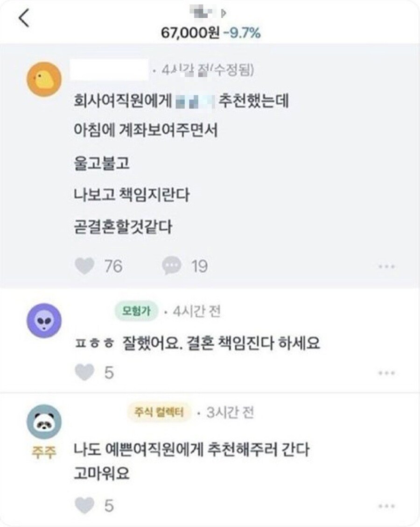This screenshot has height=527, width=420.
Task: Open the 19 comments speech bubble
Action: tap(171, 266)
